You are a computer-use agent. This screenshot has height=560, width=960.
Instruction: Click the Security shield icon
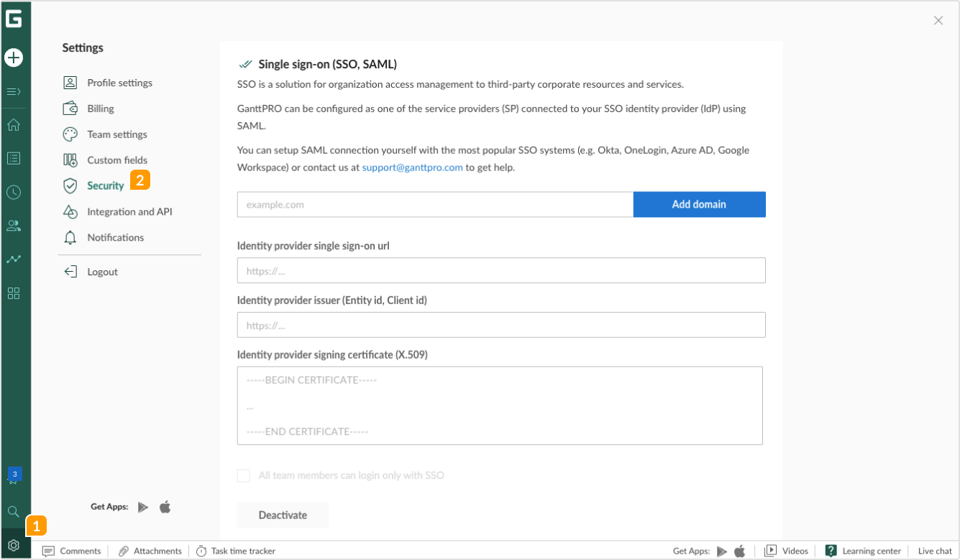point(70,185)
